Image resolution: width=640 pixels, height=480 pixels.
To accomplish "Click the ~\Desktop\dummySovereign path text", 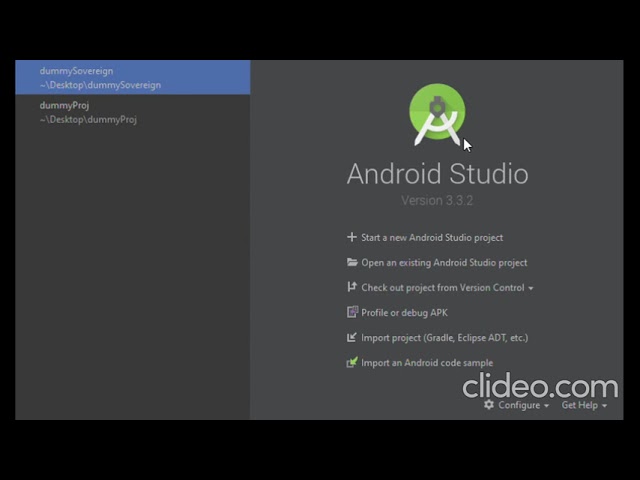I will [x=100, y=85].
